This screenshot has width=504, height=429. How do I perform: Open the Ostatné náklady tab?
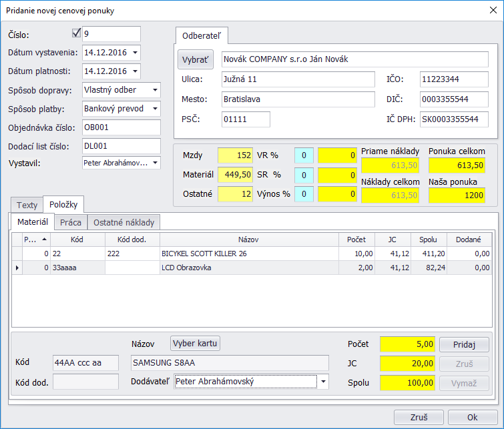point(125,222)
